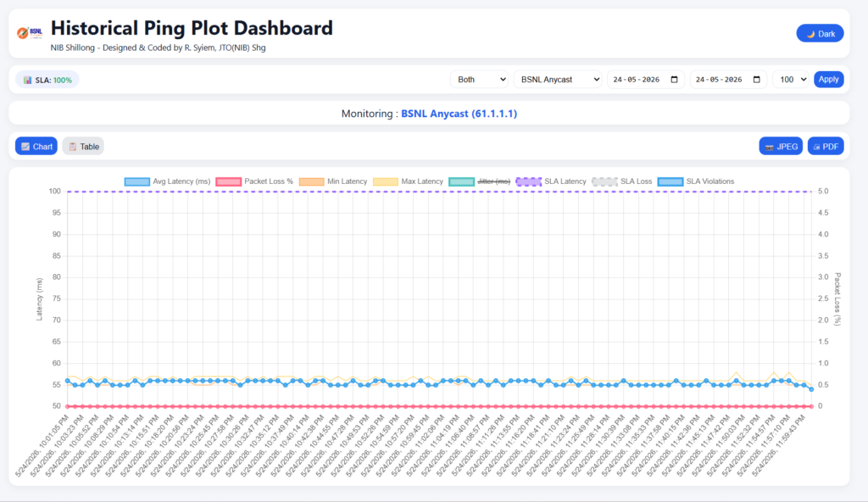The height and width of the screenshot is (502, 868).
Task: Export the chart as JPEG
Action: click(x=781, y=147)
